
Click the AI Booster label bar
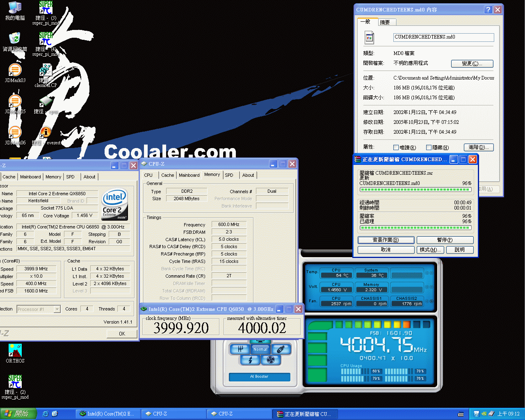click(259, 377)
